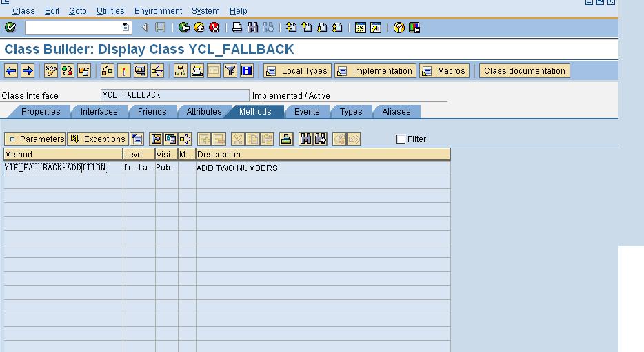Click the Previous Page icon
Screen dimensions: 644x352
point(306,28)
